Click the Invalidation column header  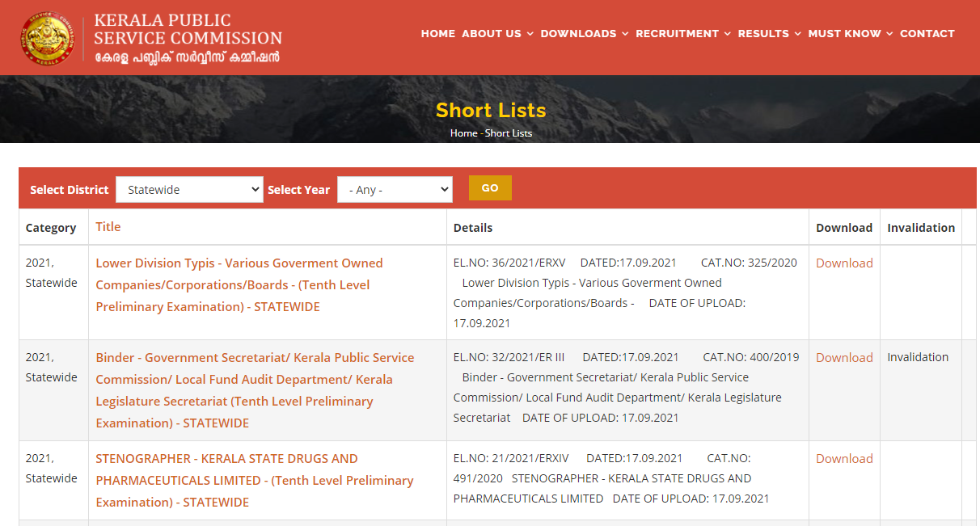[921, 228]
